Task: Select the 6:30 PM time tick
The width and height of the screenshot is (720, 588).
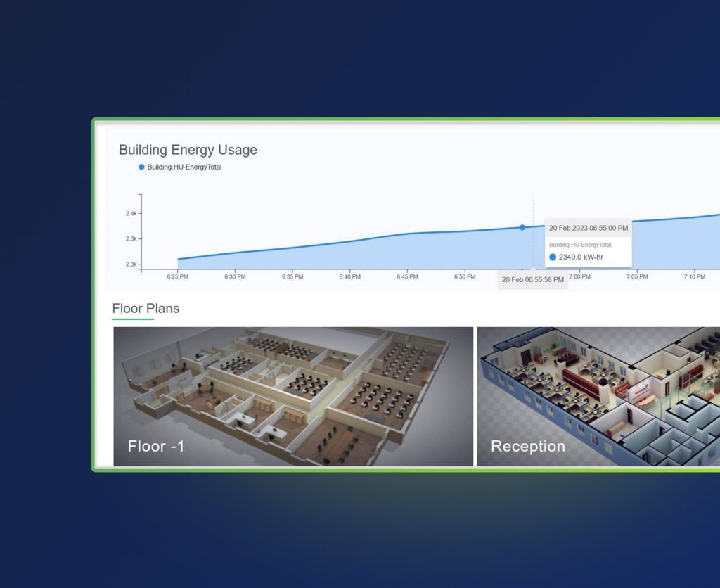Action: (235, 277)
